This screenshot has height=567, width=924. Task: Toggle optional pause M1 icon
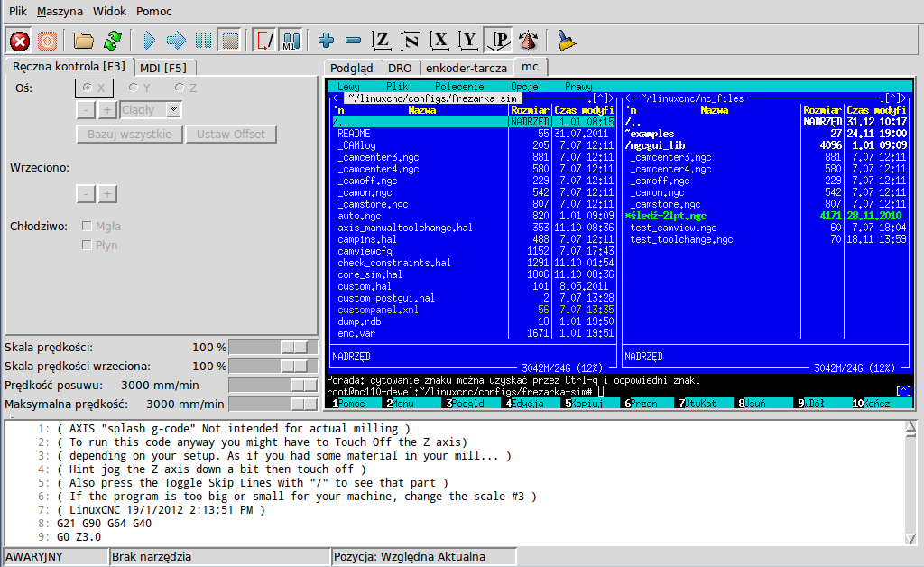(x=291, y=41)
